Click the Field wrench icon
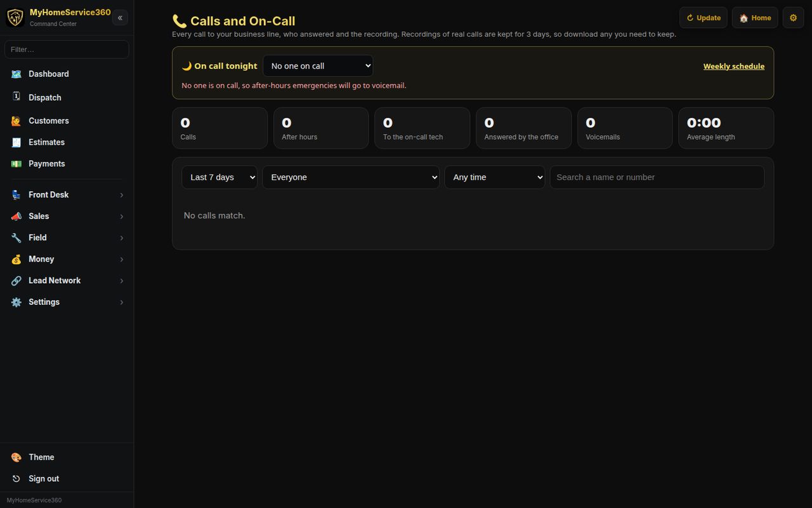The height and width of the screenshot is (508, 812). (16, 238)
